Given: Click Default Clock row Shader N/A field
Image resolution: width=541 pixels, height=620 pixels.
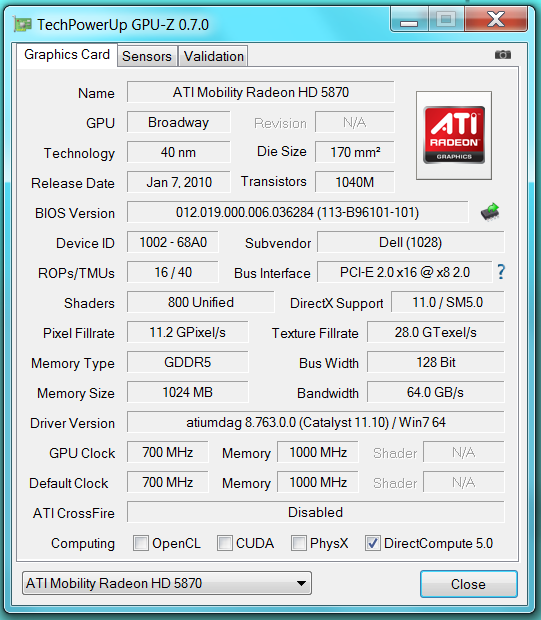Looking at the screenshot, I should [x=464, y=482].
